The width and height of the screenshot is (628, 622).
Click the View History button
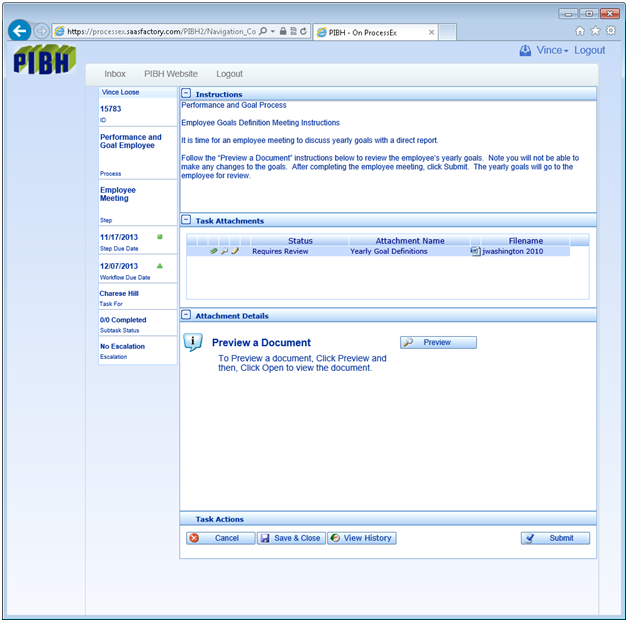362,538
